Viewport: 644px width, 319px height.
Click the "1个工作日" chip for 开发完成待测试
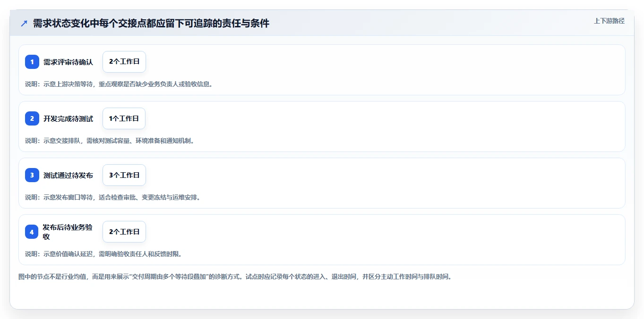pos(124,118)
